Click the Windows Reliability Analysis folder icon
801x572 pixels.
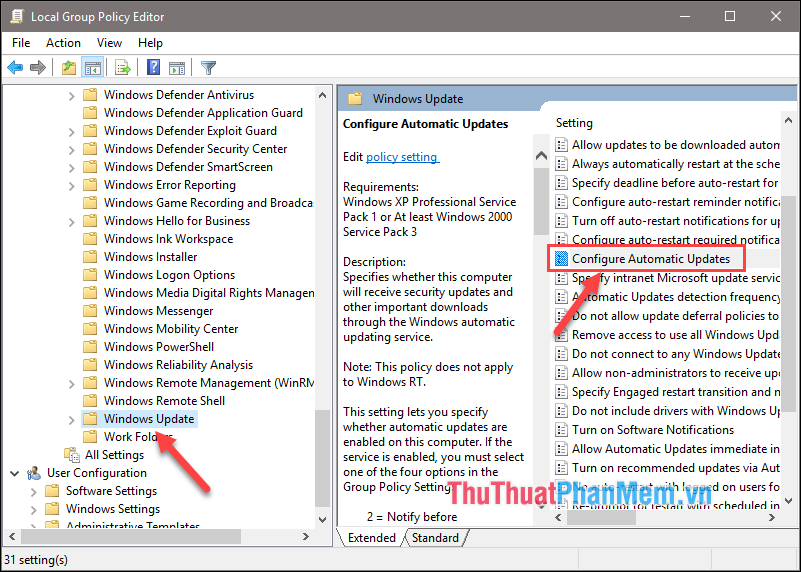coord(90,364)
